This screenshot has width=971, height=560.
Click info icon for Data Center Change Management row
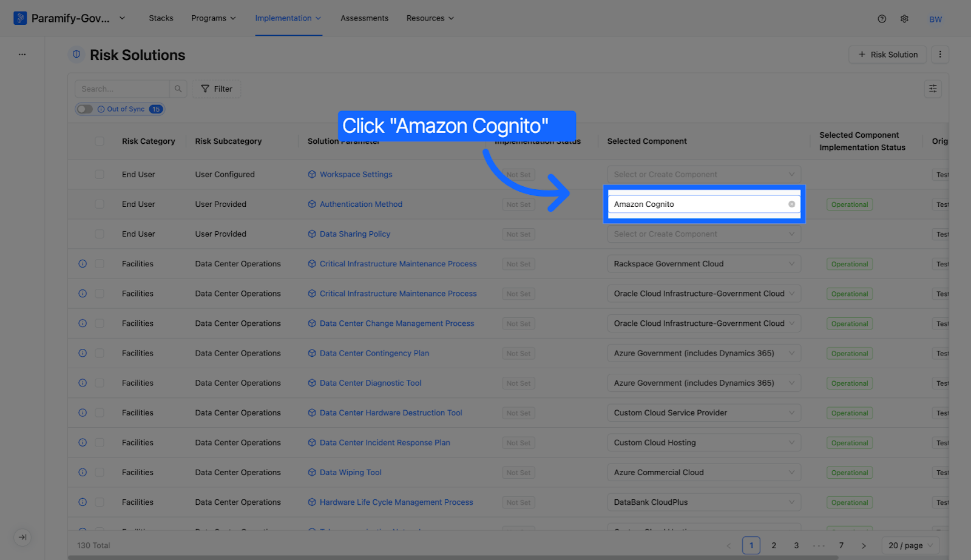pyautogui.click(x=83, y=323)
